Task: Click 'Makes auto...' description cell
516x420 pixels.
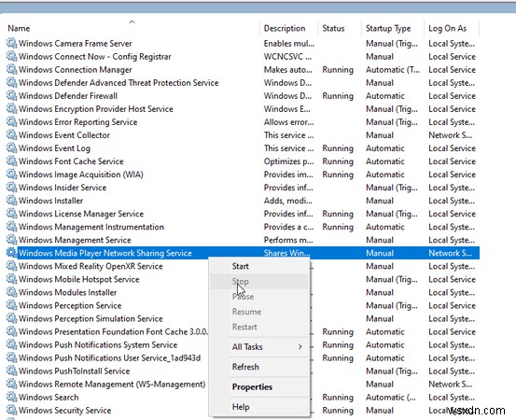Action: point(287,70)
